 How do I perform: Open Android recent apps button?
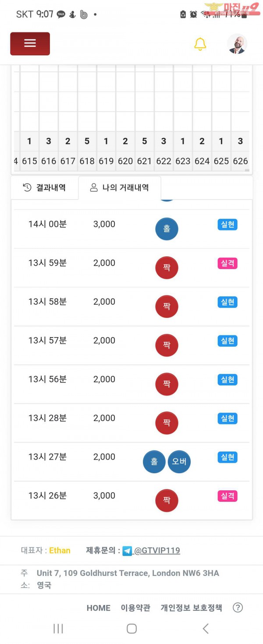[x=58, y=628]
